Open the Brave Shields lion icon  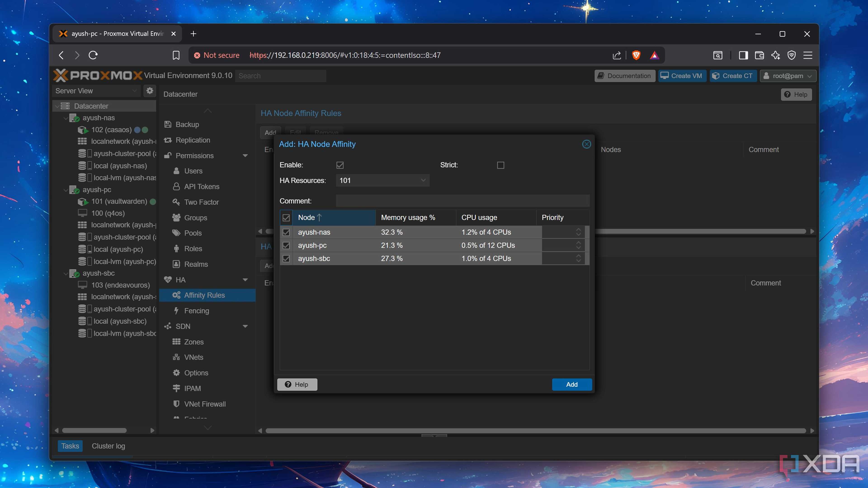(636, 55)
